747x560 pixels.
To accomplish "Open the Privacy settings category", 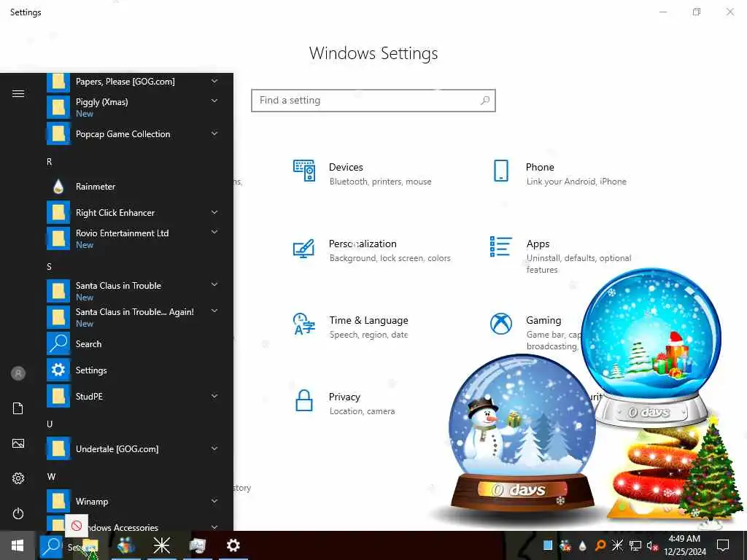I will click(x=344, y=403).
